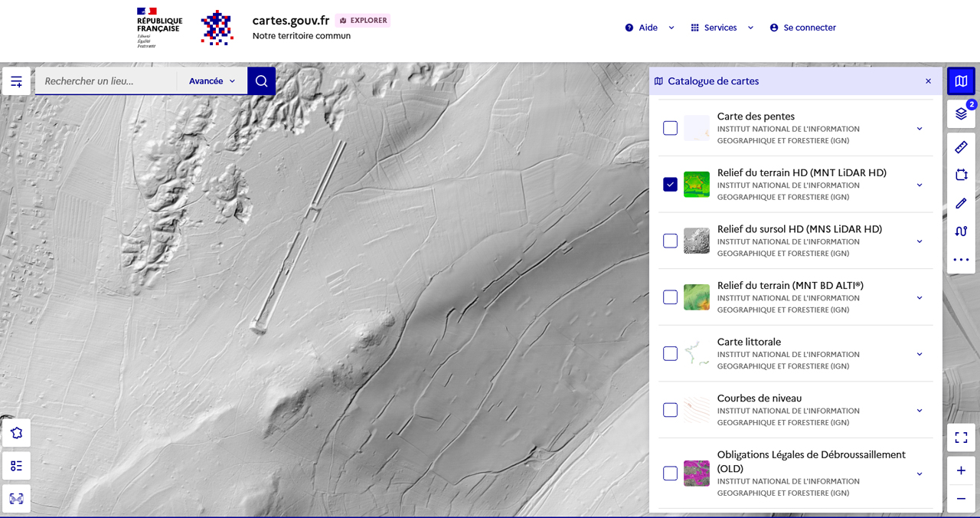980x518 pixels.
Task: Uncheck Relief du terrain HD (MNT LiDAR HD)
Action: 670,185
